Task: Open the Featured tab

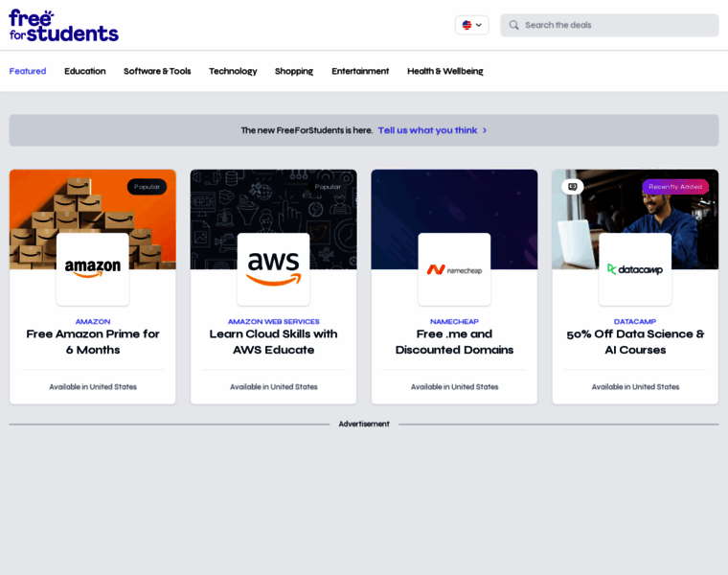Action: [28, 71]
